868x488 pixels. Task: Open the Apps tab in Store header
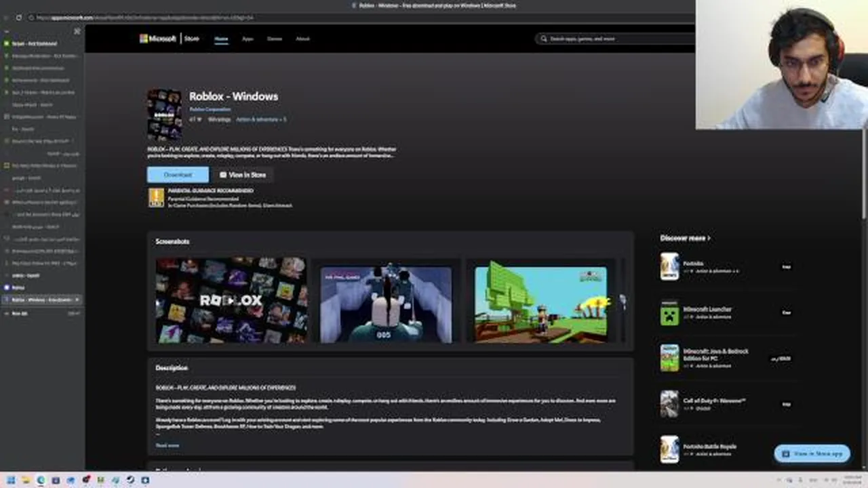[x=248, y=39]
